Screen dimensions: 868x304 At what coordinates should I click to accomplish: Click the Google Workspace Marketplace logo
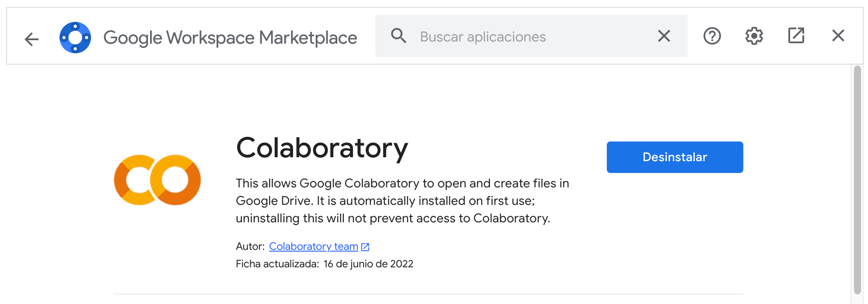pyautogui.click(x=75, y=38)
